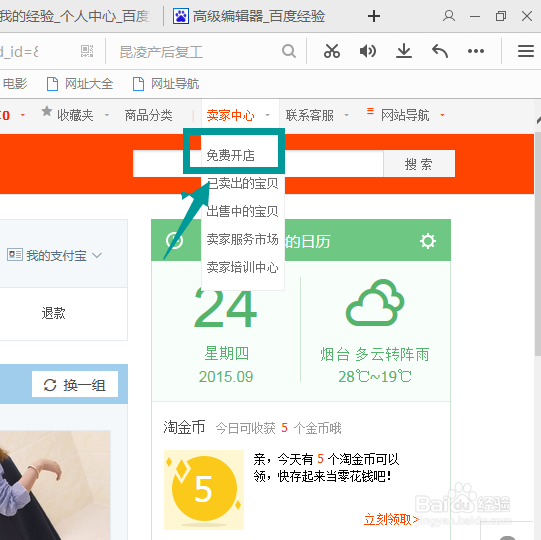Open the browser hamburger menu
Image resolution: width=541 pixels, height=540 pixels.
click(526, 51)
